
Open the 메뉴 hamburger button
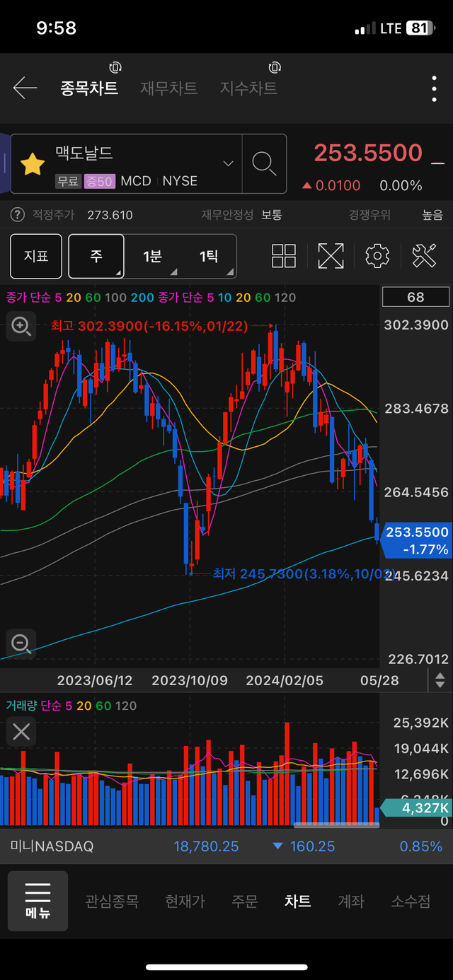(38, 900)
